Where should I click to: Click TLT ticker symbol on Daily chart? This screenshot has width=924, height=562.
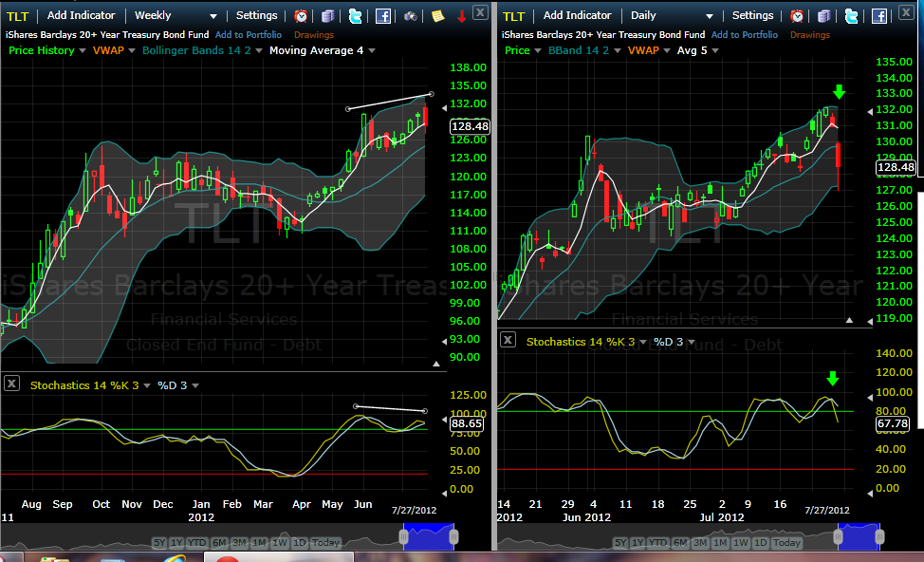(x=514, y=16)
